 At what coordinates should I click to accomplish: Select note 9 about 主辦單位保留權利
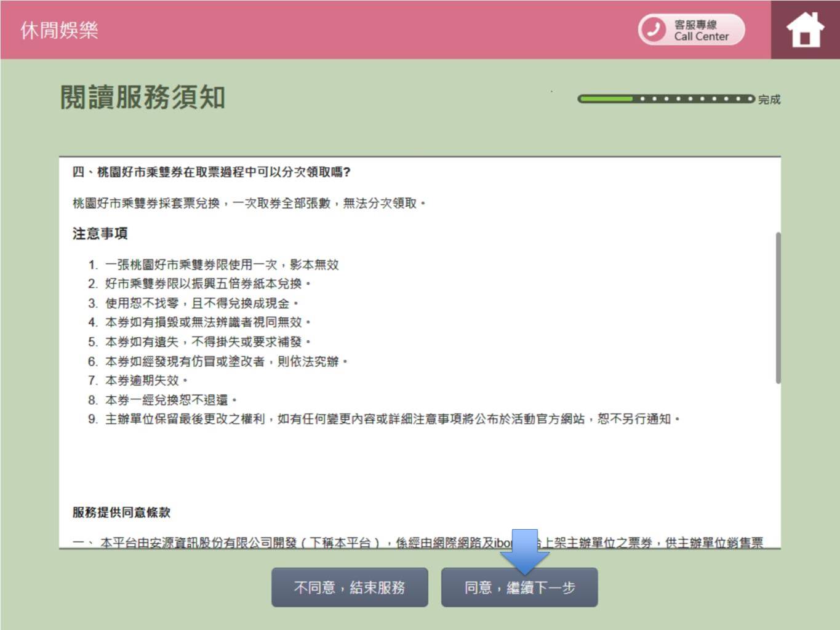[392, 419]
